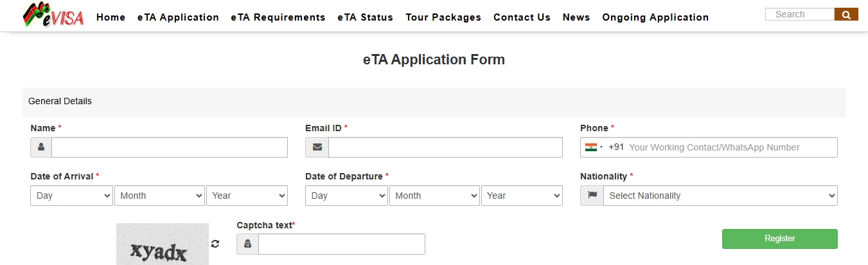Image resolution: width=868 pixels, height=265 pixels.
Task: Expand the departure Month dropdown
Action: 434,196
